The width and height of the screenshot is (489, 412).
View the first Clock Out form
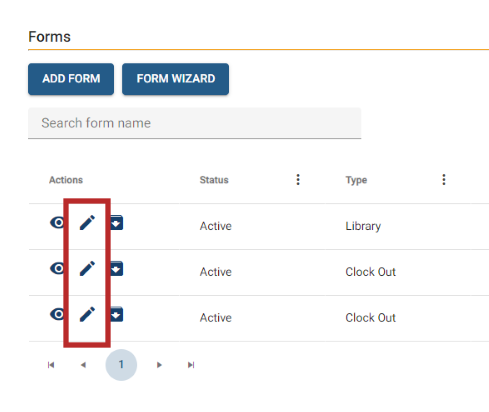(57, 268)
